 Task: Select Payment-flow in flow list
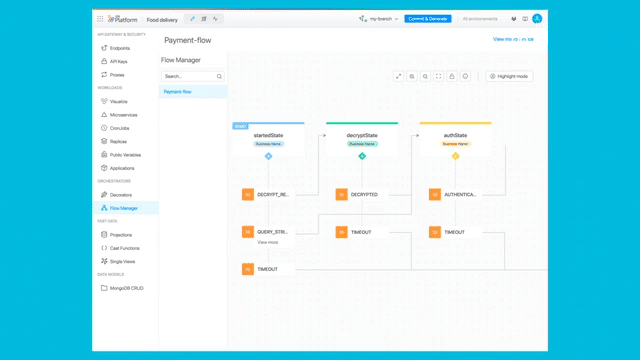[x=193, y=92]
